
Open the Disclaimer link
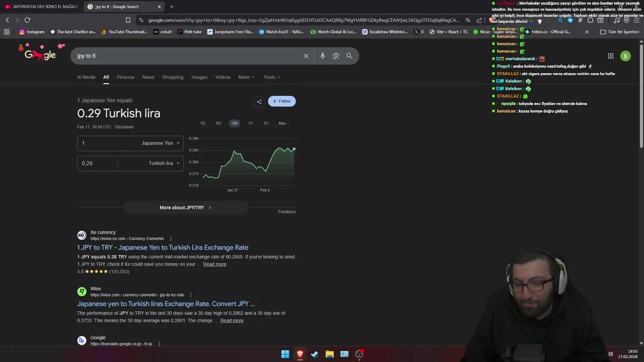click(x=124, y=127)
